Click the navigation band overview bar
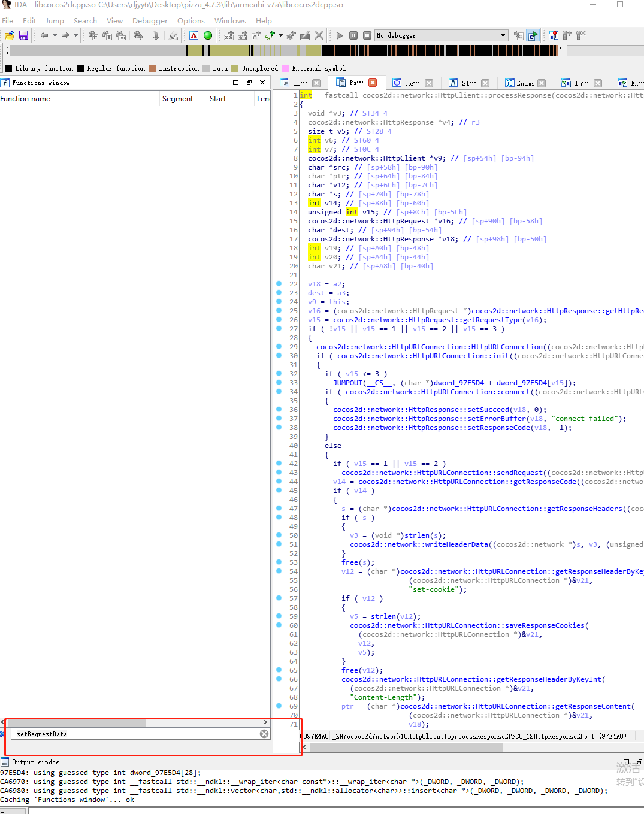This screenshot has height=814, width=644. click(x=285, y=51)
